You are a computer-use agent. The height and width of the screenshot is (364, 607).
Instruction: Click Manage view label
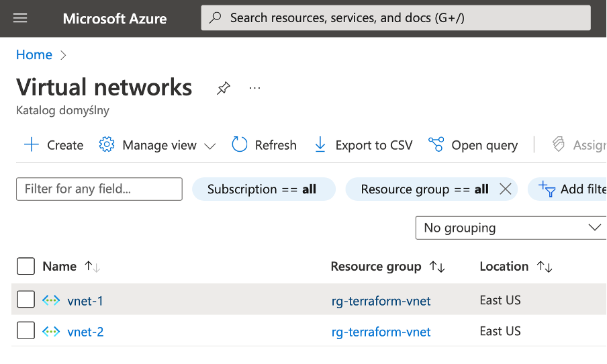160,145
